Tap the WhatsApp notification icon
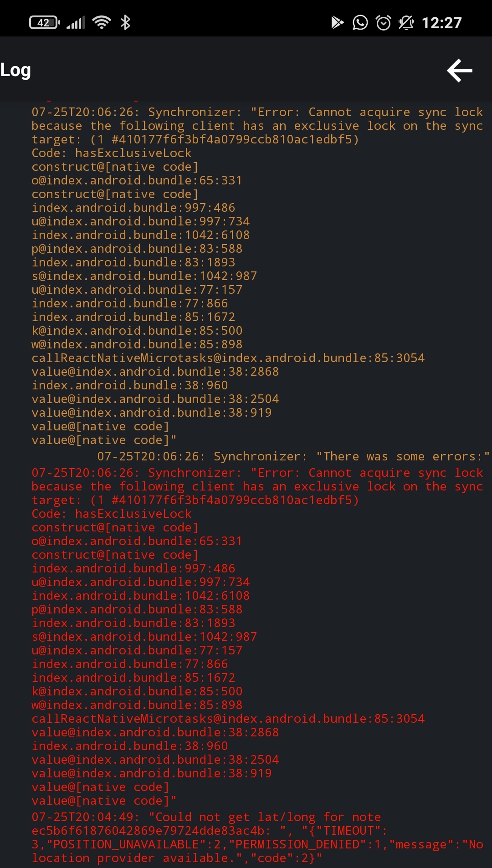This screenshot has width=492, height=868. click(361, 22)
